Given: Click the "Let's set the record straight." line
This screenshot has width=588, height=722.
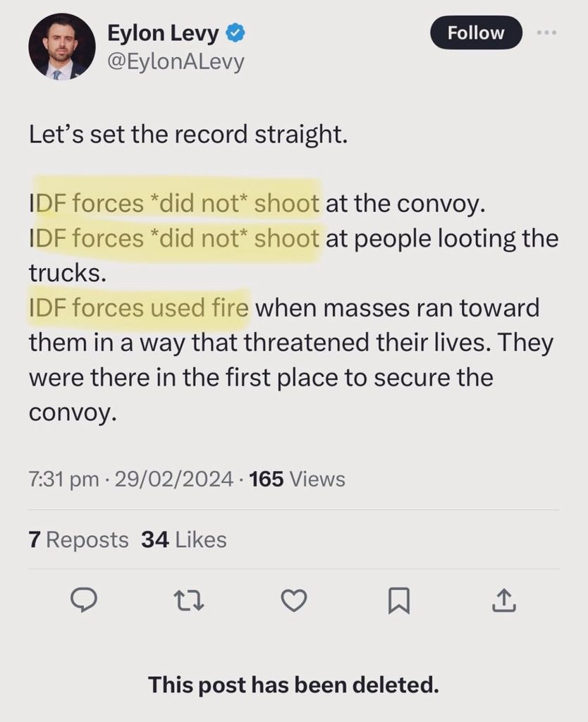Looking at the screenshot, I should point(188,133).
